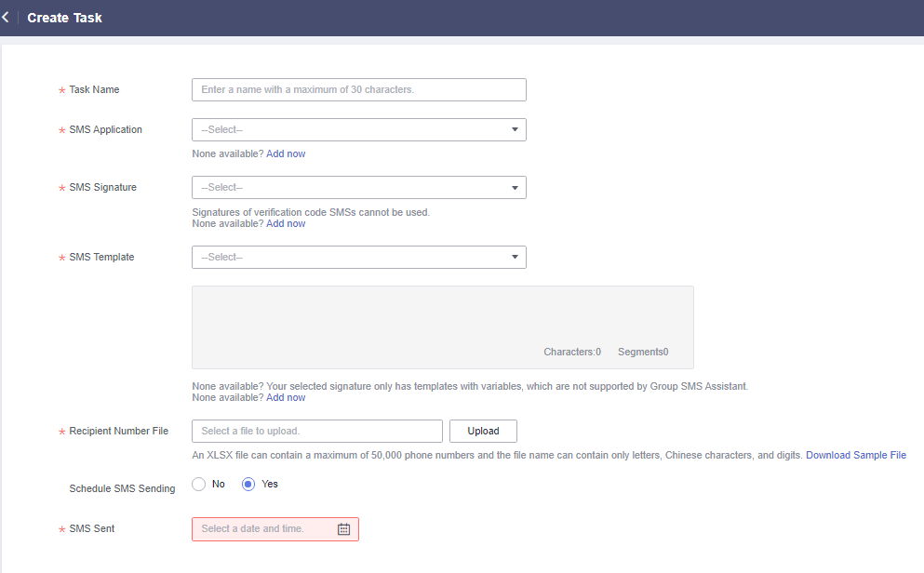924x573 pixels.
Task: Click the SMS Template dropdown arrow
Action: 515,258
